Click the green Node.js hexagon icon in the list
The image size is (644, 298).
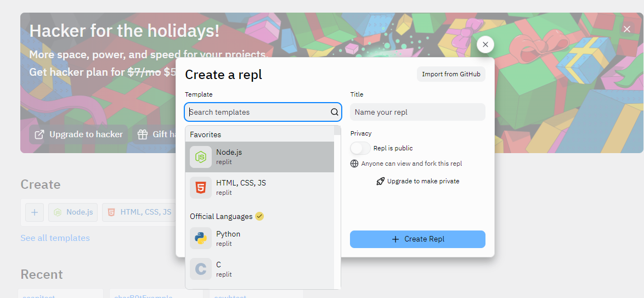tap(201, 157)
